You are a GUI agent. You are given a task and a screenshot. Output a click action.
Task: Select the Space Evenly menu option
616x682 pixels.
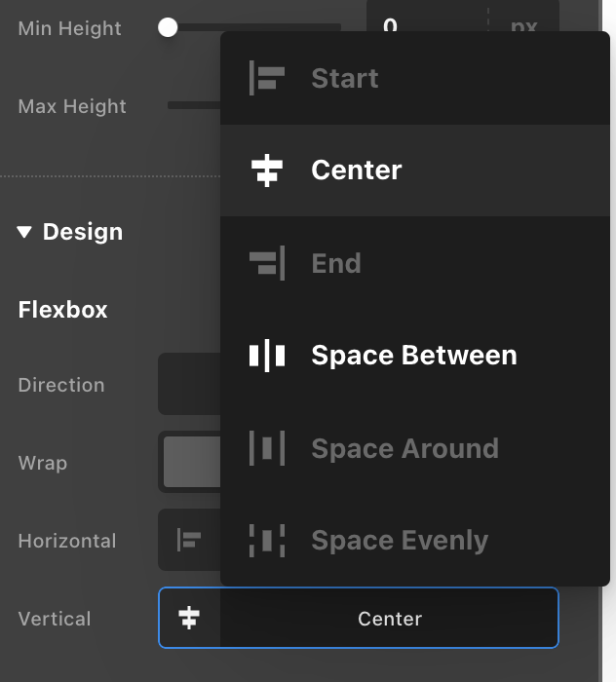click(400, 541)
